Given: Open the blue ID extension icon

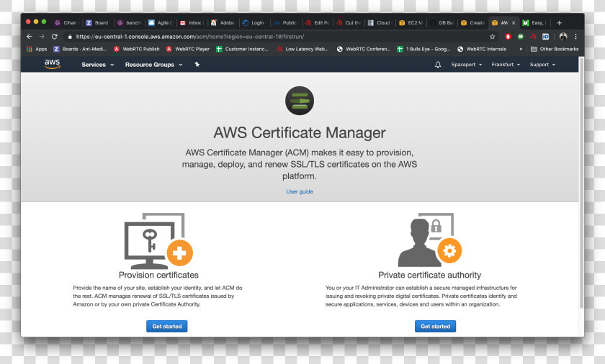Looking at the screenshot, I should 546,37.
